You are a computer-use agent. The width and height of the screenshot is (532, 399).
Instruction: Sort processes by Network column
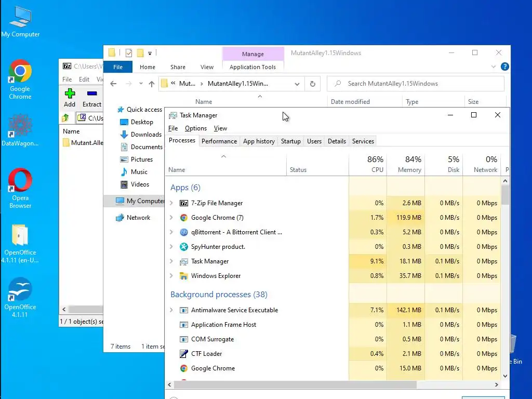482,164
